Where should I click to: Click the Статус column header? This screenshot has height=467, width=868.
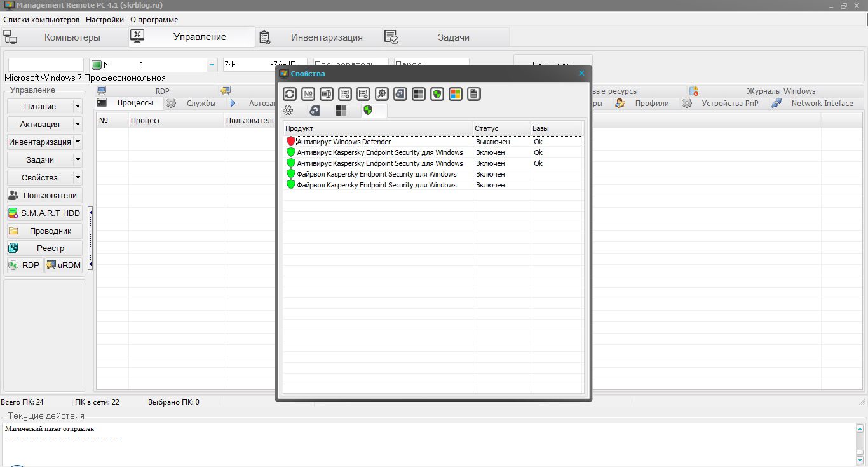[x=501, y=128]
